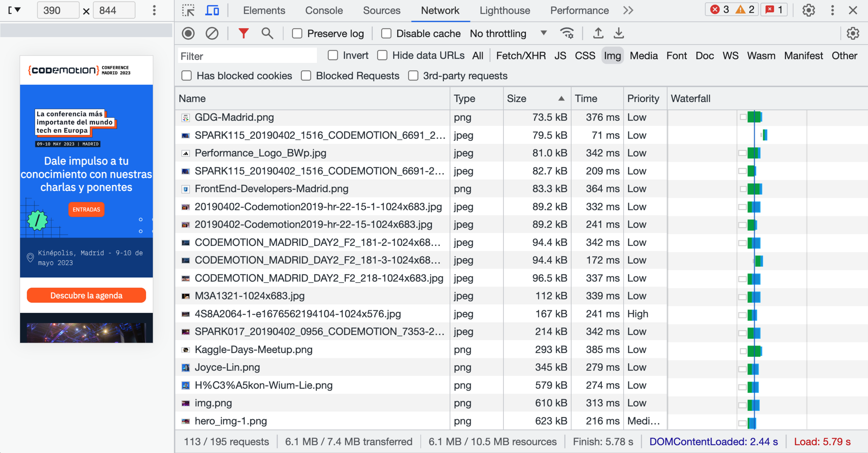Check the Disable cache checkbox
This screenshot has width=868, height=453.
point(386,34)
